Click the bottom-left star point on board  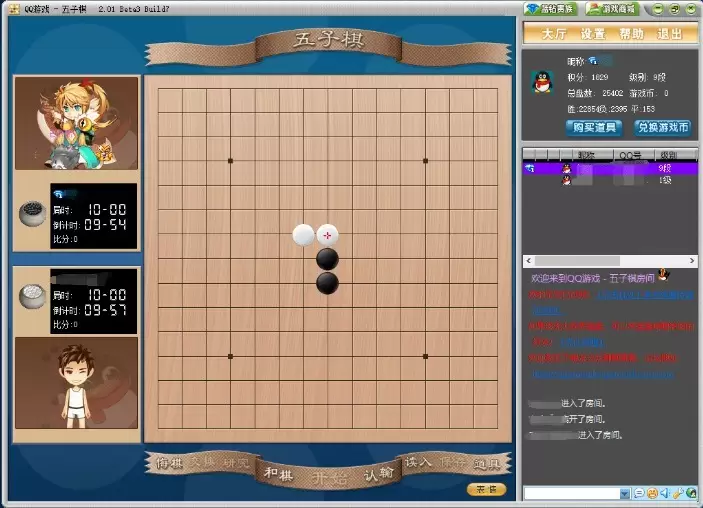pos(230,356)
